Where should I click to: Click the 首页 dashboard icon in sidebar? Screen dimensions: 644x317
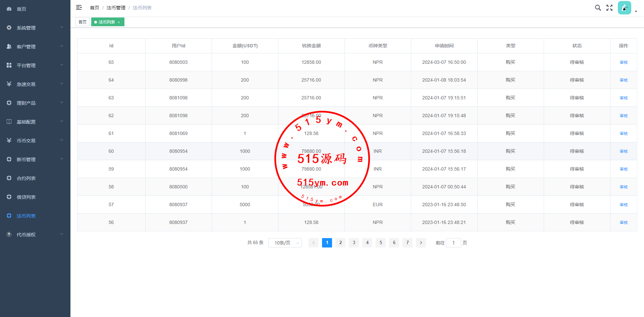pyautogui.click(x=9, y=9)
